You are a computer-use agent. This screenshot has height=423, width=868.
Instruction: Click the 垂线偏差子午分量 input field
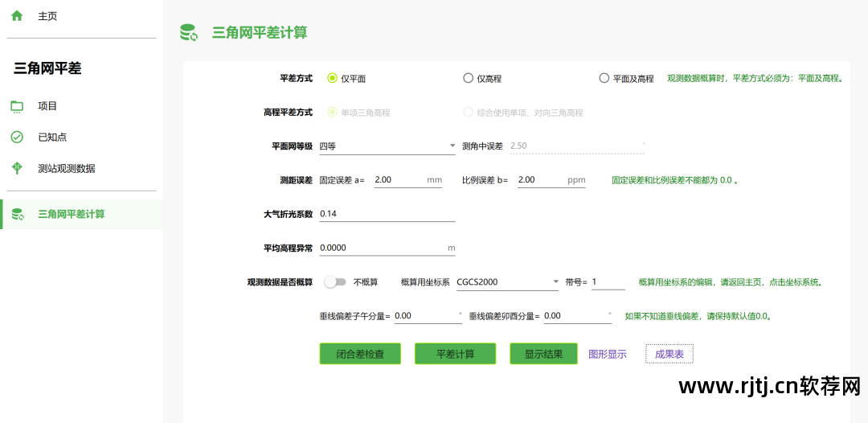click(x=428, y=315)
